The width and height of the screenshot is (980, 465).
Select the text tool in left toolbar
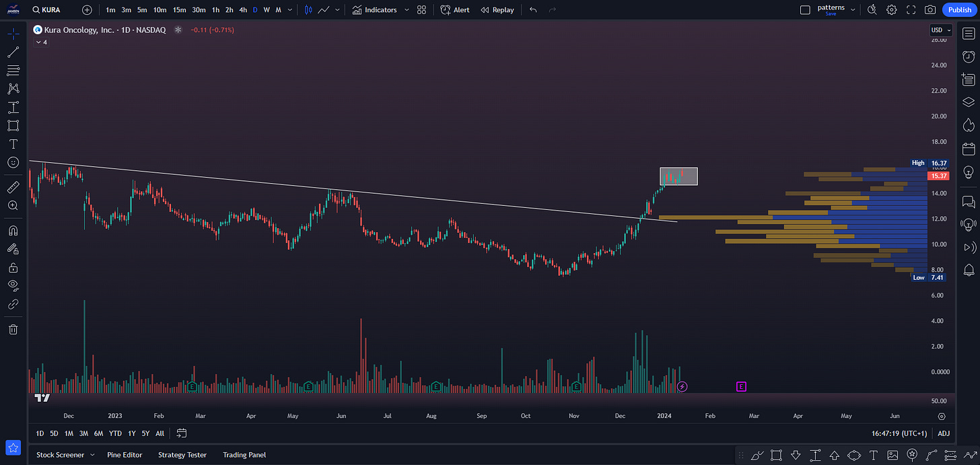tap(13, 144)
